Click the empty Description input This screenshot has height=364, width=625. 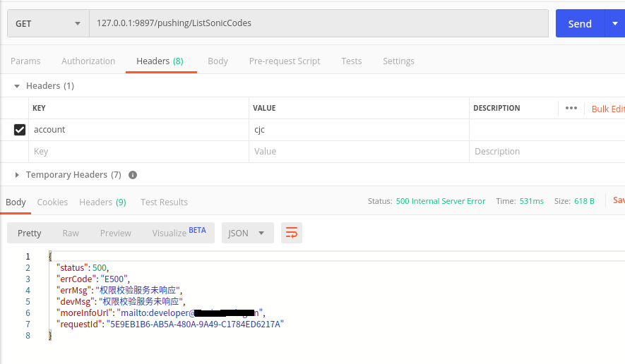click(547, 152)
